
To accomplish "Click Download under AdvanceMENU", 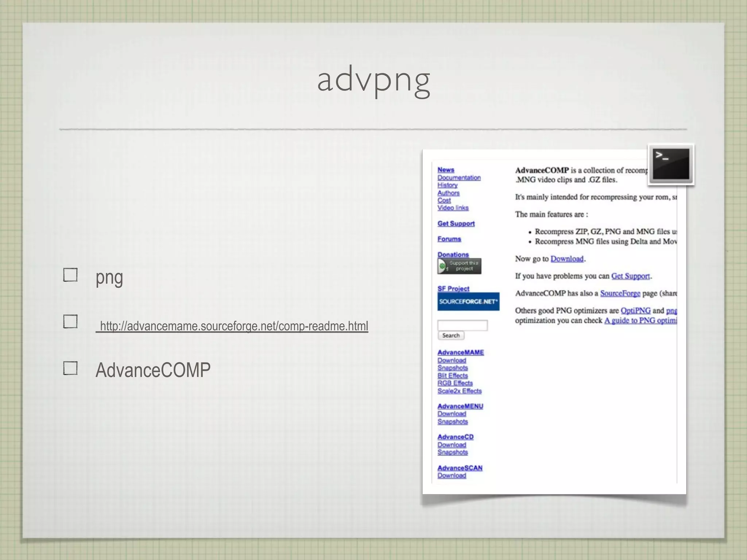I will pos(452,414).
